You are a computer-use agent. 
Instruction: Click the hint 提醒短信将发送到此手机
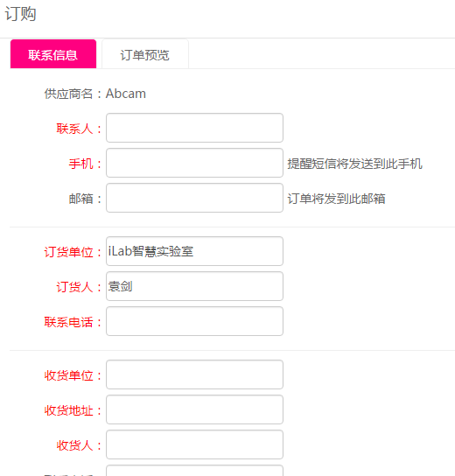355,164
